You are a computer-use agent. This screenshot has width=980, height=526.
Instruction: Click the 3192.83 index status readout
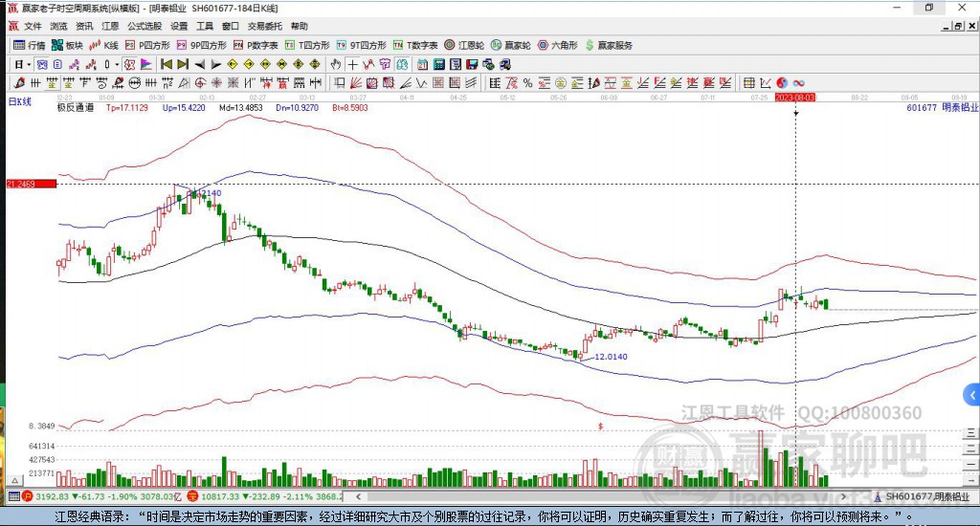pos(52,496)
